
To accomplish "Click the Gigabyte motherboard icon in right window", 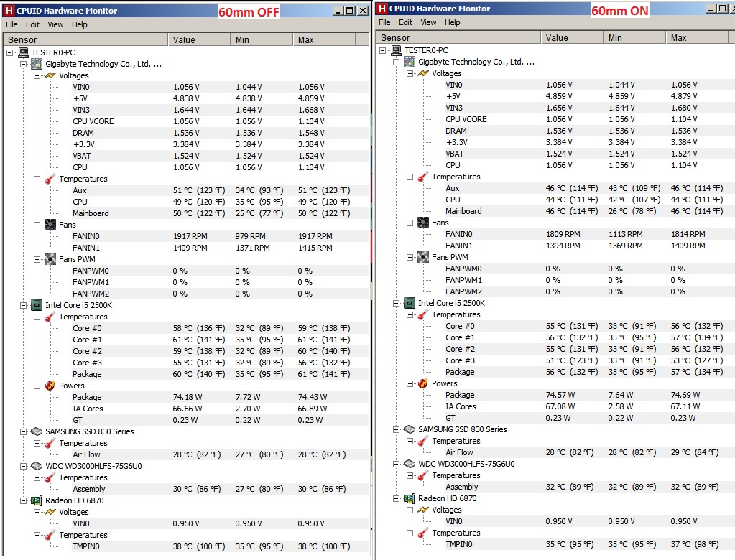I will tap(410, 62).
